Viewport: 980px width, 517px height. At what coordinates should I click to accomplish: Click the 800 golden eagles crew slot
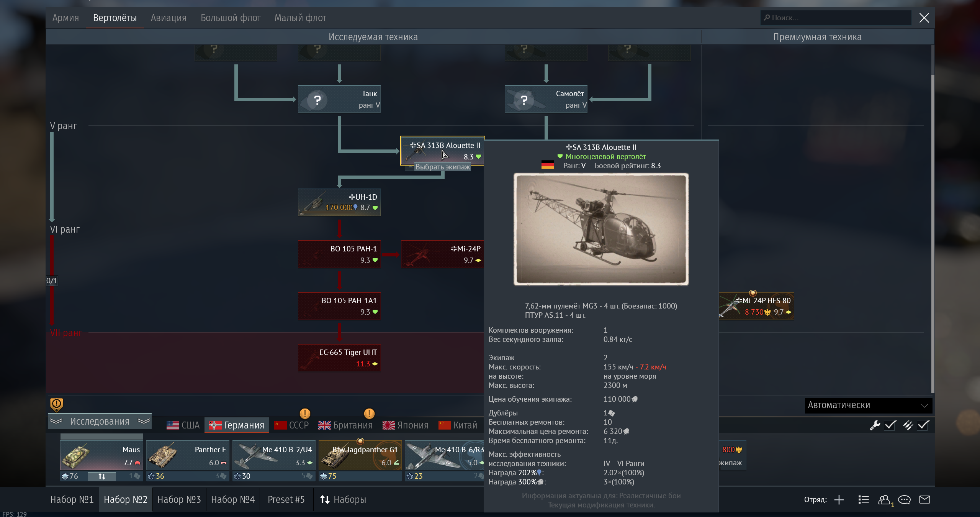tap(732, 456)
